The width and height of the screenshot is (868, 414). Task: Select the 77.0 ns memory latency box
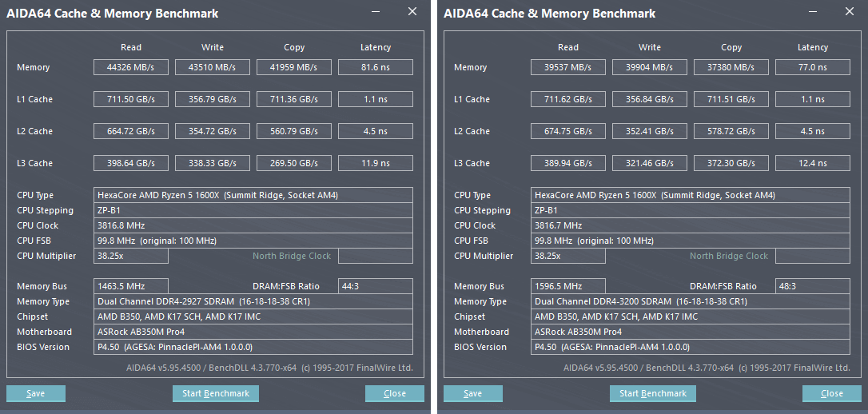click(x=813, y=67)
